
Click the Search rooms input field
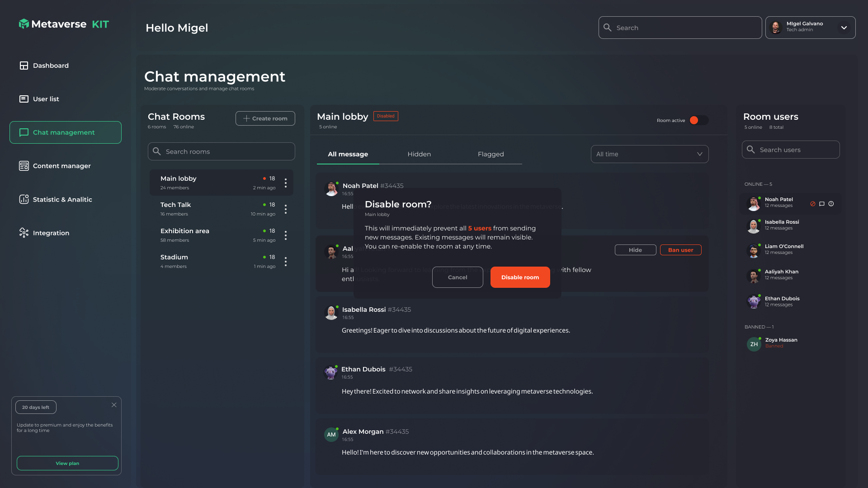(222, 151)
